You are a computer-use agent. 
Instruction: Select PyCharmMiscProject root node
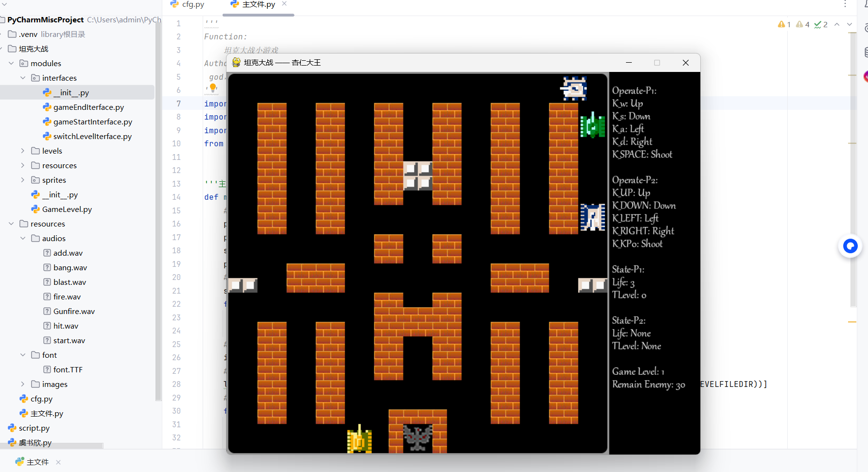click(x=45, y=19)
